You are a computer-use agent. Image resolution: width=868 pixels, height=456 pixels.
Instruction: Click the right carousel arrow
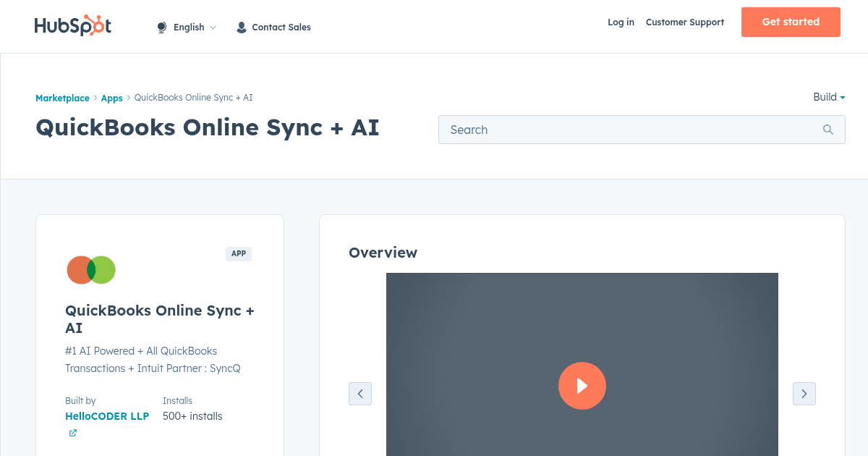point(804,394)
